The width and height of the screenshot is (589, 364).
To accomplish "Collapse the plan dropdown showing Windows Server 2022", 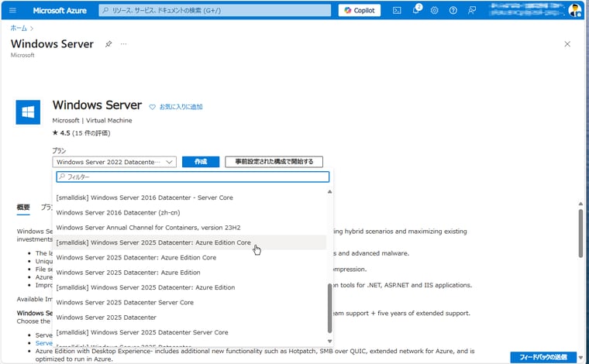I will pyautogui.click(x=114, y=162).
